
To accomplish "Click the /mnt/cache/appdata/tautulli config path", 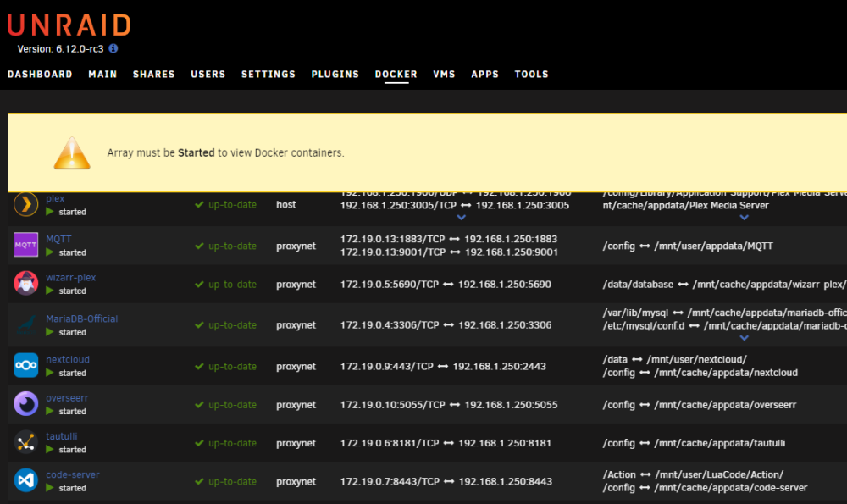I will (720, 443).
